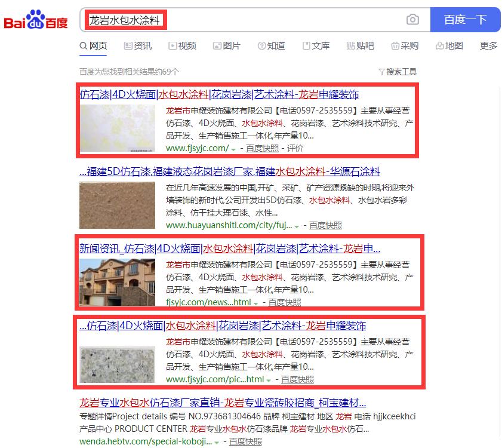Open 百度快照 for wenda.hebtv.com result
The width and height of the screenshot is (502, 448).
[x=245, y=441]
